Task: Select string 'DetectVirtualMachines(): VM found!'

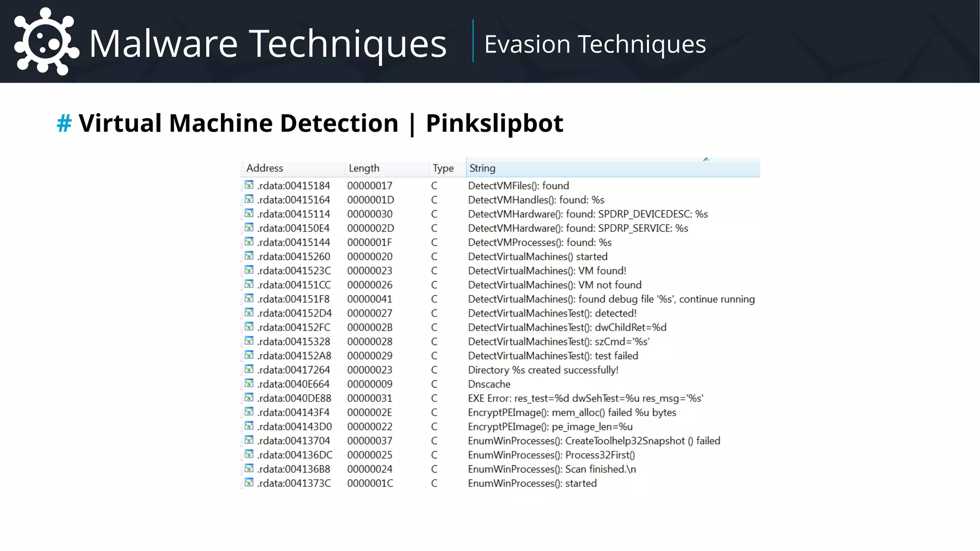Action: tap(547, 271)
